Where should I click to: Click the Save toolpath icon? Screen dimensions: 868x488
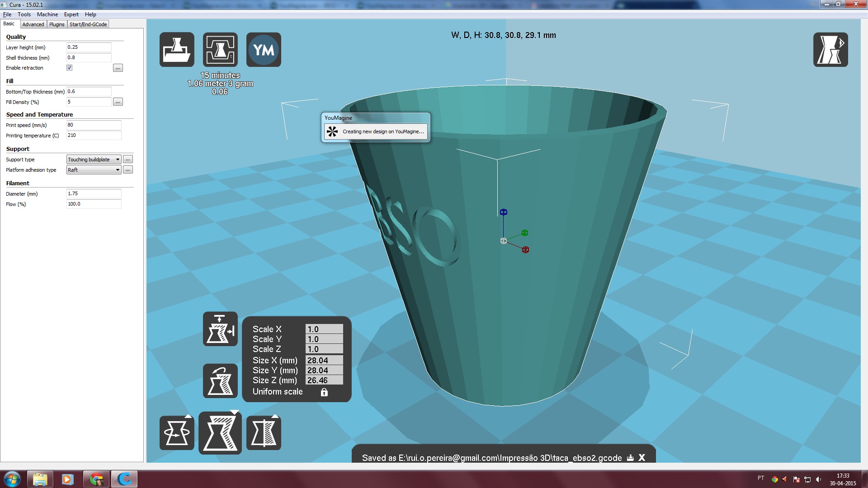[220, 50]
